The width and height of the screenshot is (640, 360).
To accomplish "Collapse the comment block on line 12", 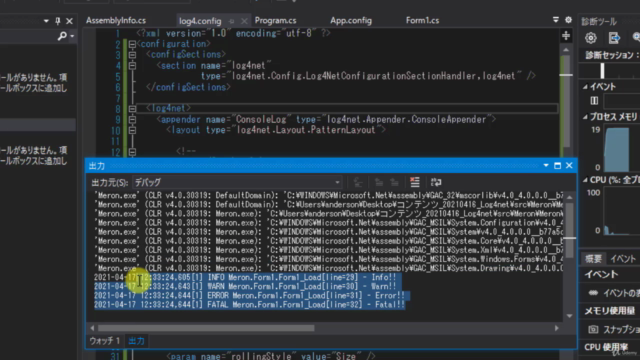I will tap(132, 152).
